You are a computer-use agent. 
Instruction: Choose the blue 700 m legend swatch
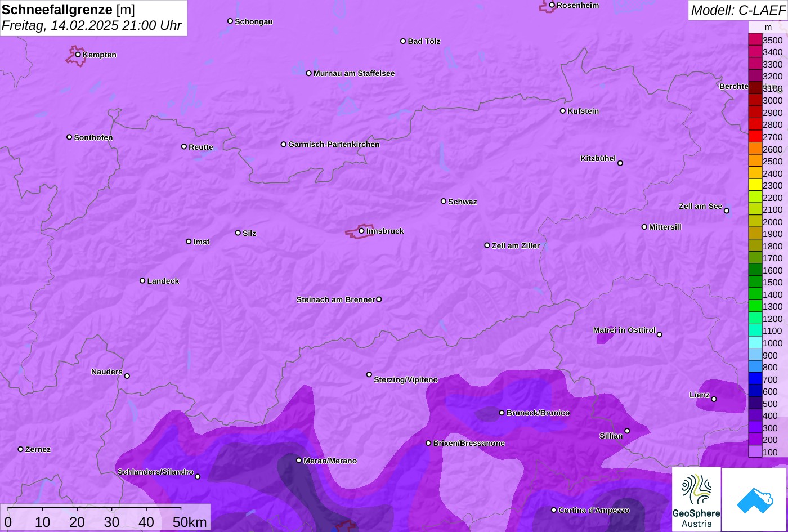point(755,379)
